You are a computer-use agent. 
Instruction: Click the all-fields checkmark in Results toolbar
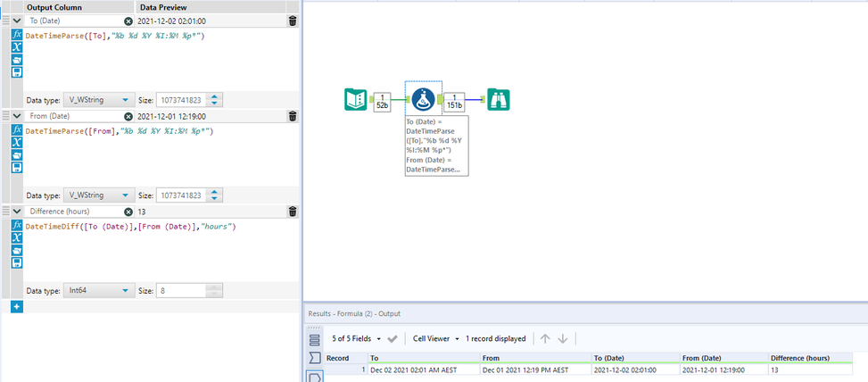393,338
